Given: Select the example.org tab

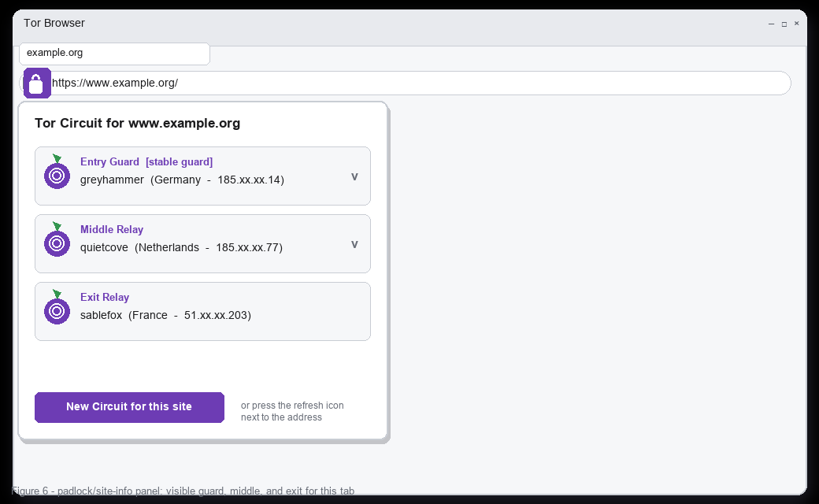Looking at the screenshot, I should click(x=114, y=54).
